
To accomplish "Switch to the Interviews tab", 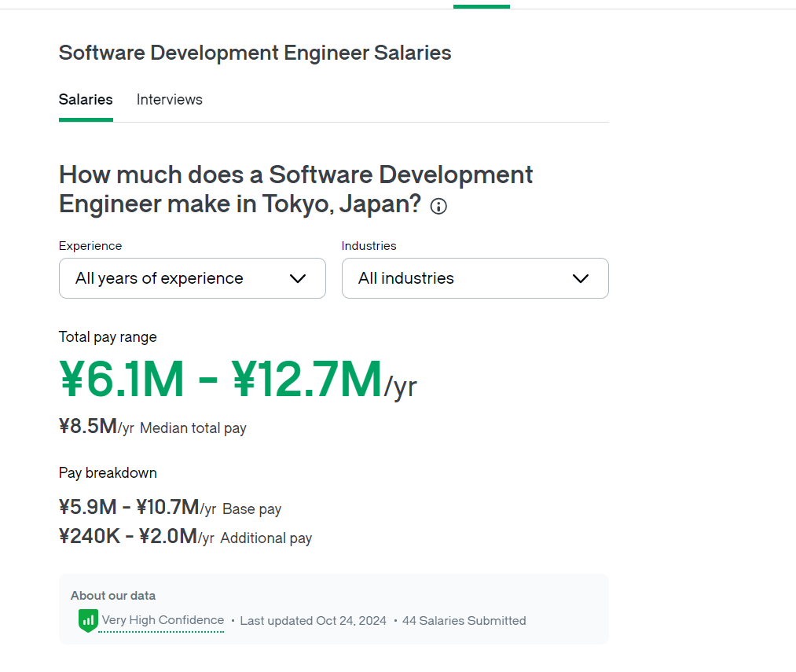I will [x=169, y=100].
